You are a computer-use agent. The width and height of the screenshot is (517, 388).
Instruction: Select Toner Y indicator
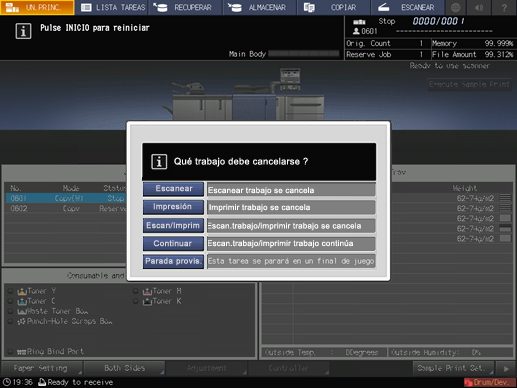pyautogui.click(x=10, y=291)
